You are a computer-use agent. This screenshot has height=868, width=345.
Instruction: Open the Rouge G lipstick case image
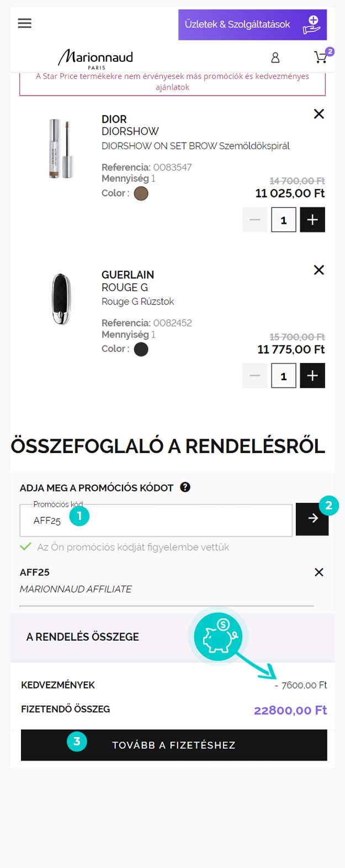point(61,299)
